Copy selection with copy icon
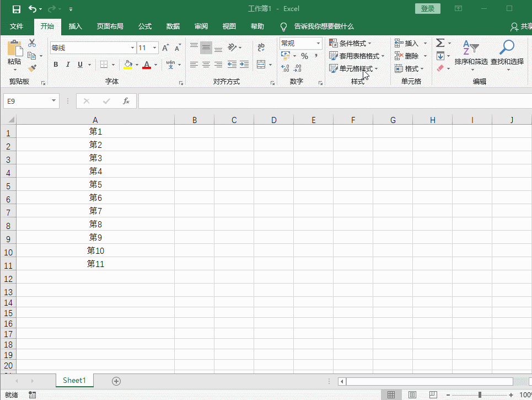532x400 pixels. coord(32,56)
